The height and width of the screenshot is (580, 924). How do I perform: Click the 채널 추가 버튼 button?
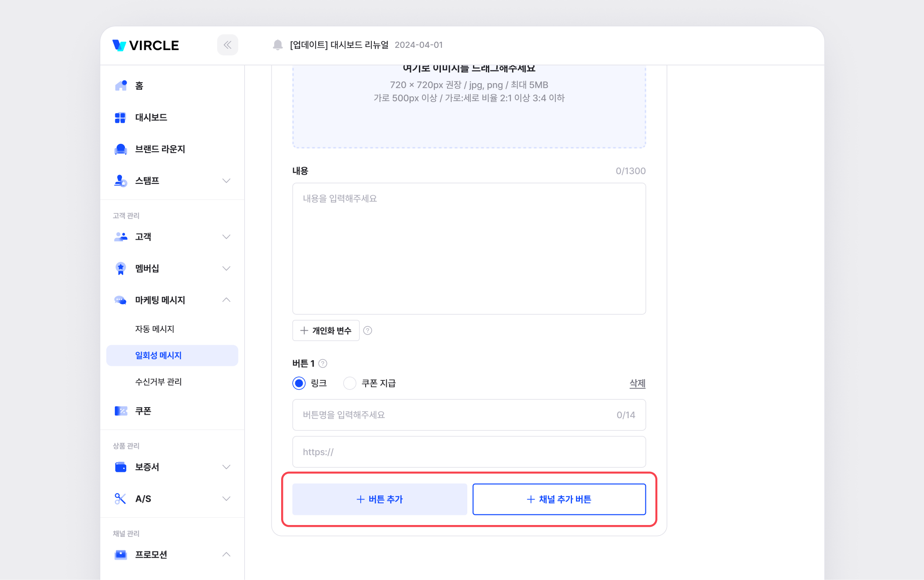coord(559,499)
